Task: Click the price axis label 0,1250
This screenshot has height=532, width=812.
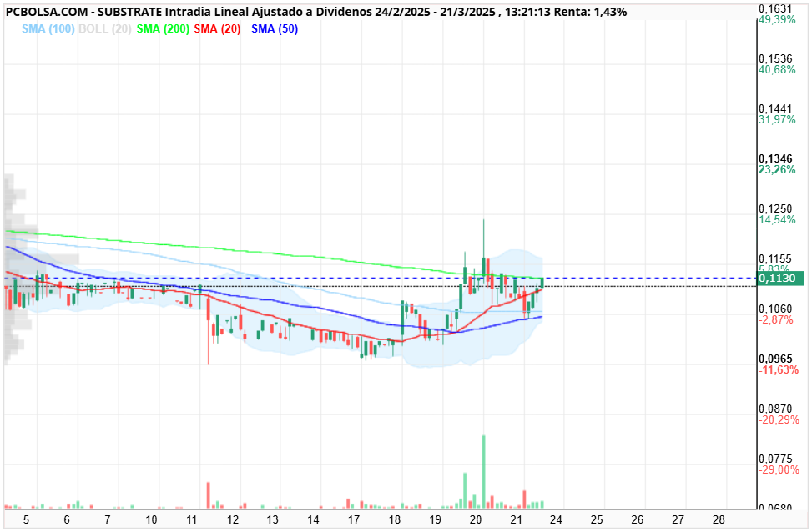Action: [775, 208]
